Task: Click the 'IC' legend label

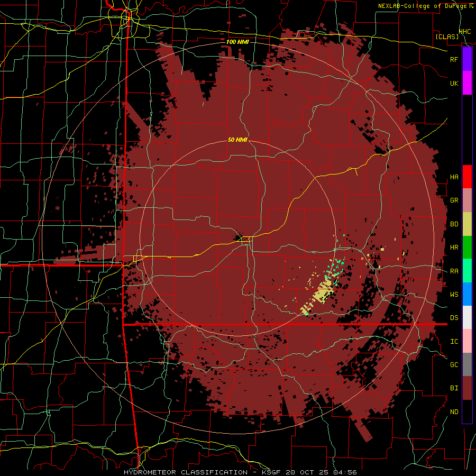Action: 454,342
